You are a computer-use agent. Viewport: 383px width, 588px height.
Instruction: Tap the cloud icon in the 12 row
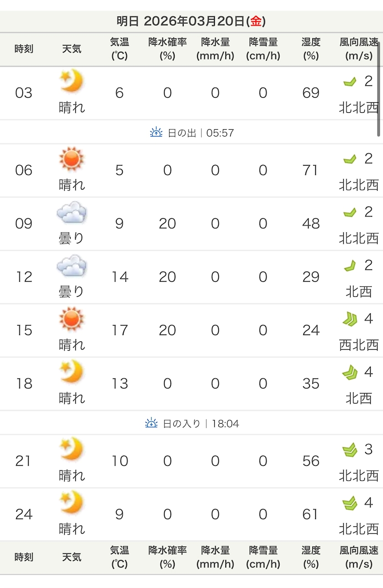[x=72, y=266]
